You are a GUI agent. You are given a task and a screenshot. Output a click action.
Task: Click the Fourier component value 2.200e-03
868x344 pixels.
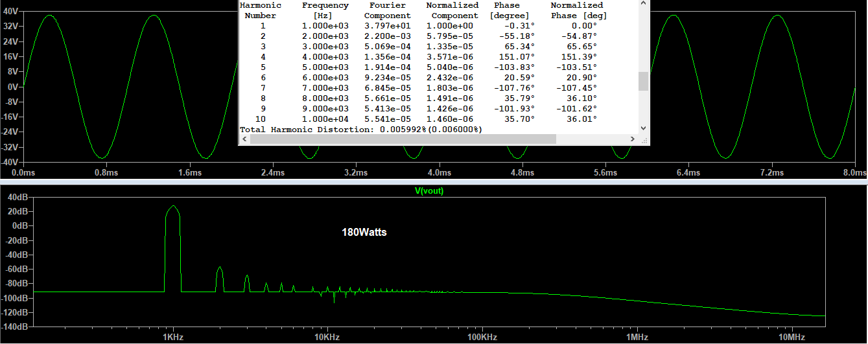pos(387,36)
